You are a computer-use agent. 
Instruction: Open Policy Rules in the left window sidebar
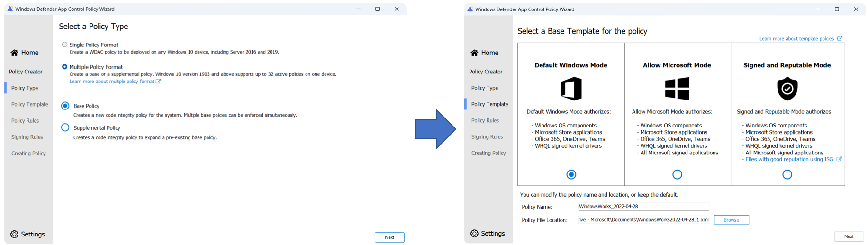[x=25, y=121]
